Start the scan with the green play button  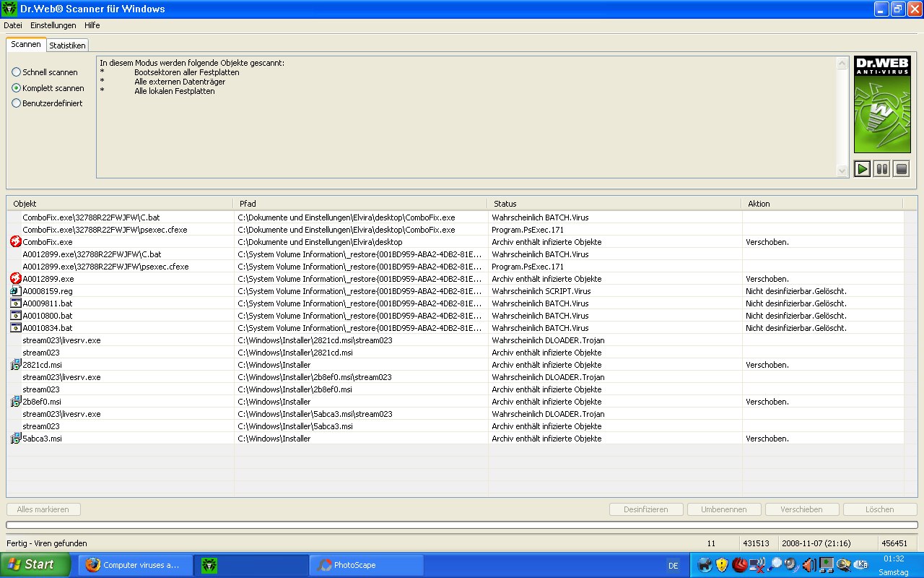tap(862, 169)
